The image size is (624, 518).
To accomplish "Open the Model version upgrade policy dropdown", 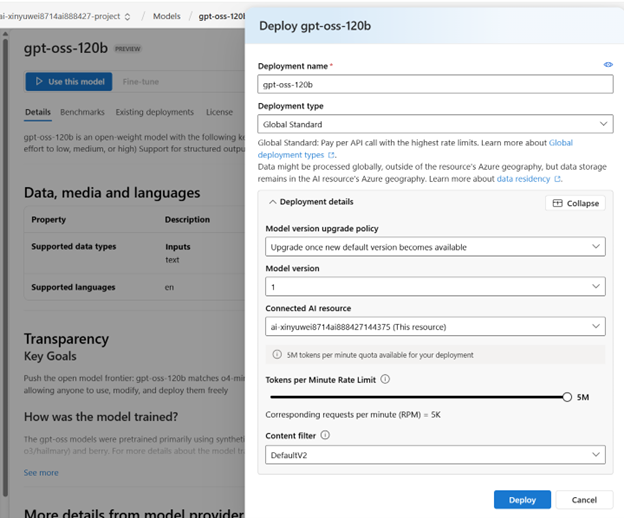I will point(435,246).
